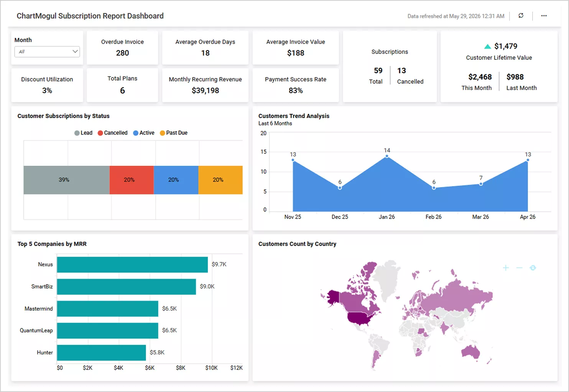
Task: Select Australia on the map
Action: click(470, 351)
